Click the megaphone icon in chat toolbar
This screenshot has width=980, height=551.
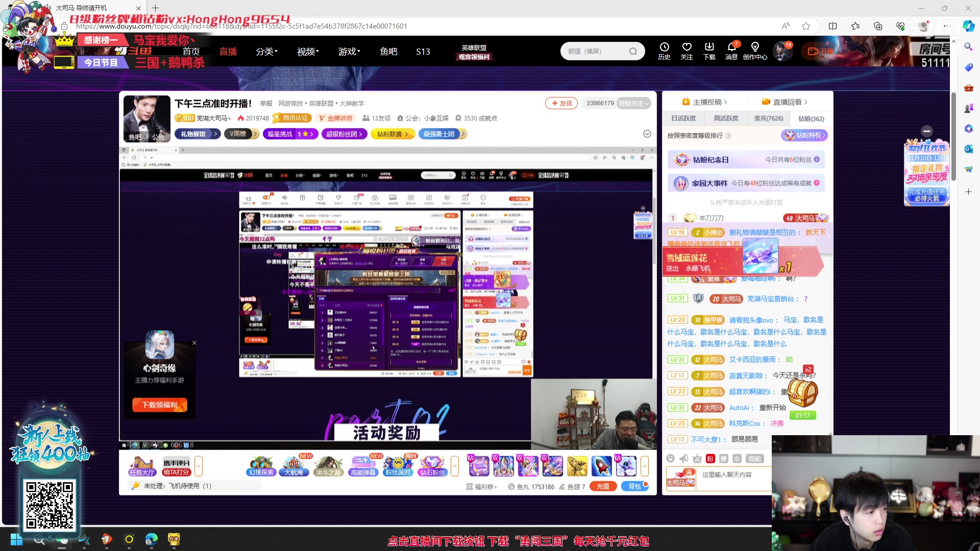click(x=684, y=459)
